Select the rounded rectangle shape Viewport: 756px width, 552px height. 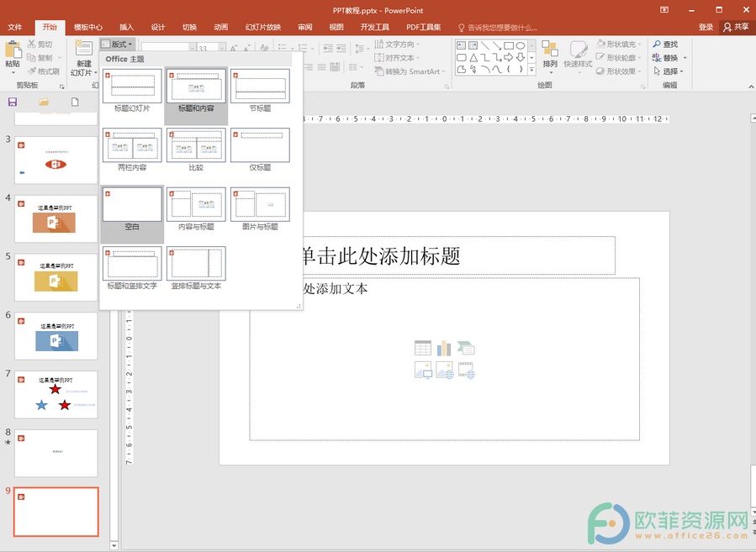pos(462,57)
